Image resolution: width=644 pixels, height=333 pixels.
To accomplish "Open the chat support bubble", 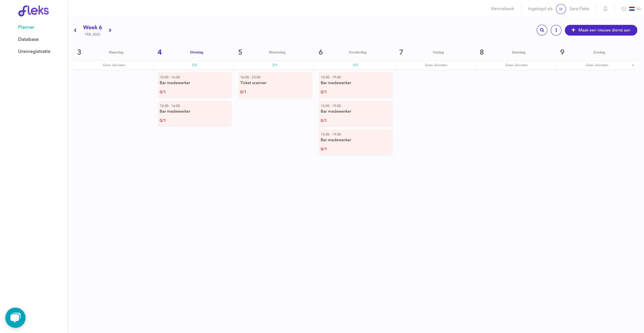I will point(15,317).
